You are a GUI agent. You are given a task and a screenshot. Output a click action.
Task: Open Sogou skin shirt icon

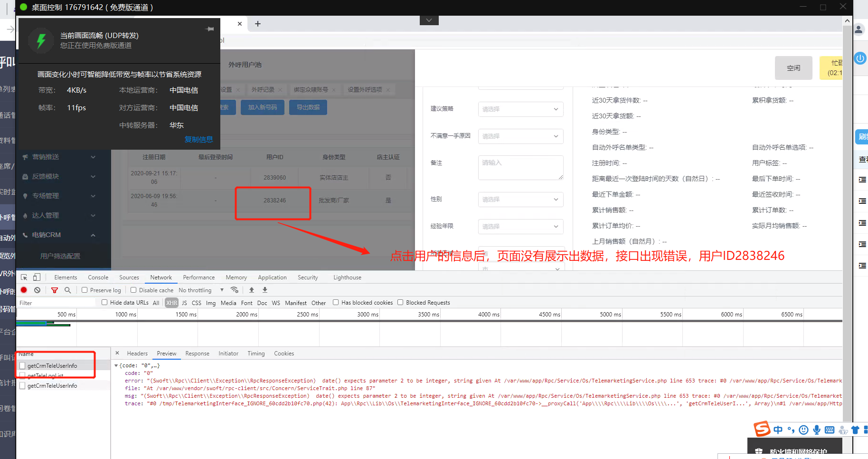tap(855, 430)
